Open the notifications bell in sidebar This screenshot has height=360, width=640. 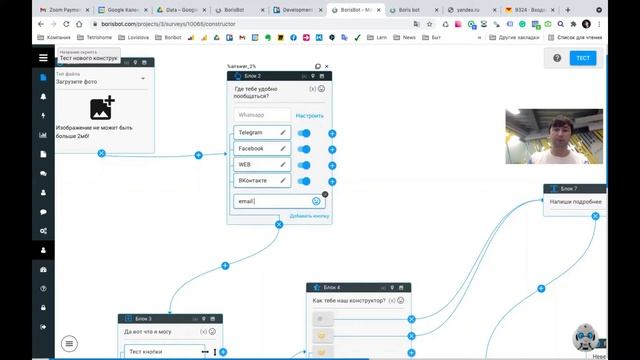click(x=43, y=97)
